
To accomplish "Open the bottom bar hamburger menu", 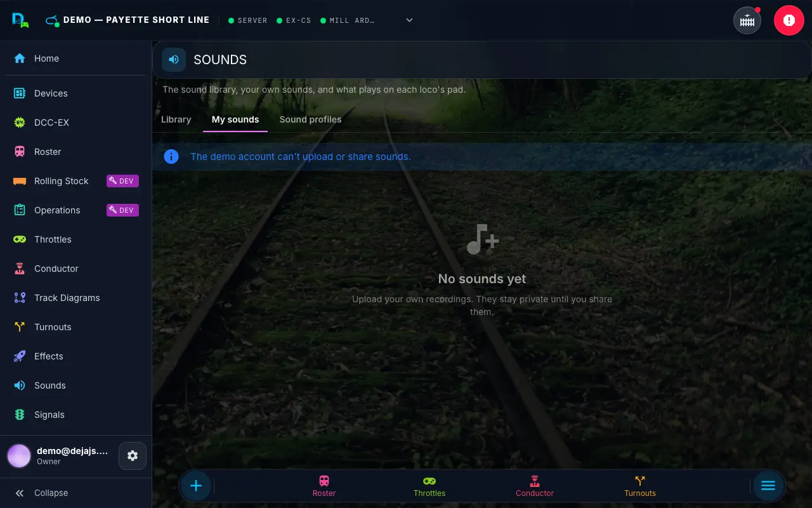I will click(768, 486).
